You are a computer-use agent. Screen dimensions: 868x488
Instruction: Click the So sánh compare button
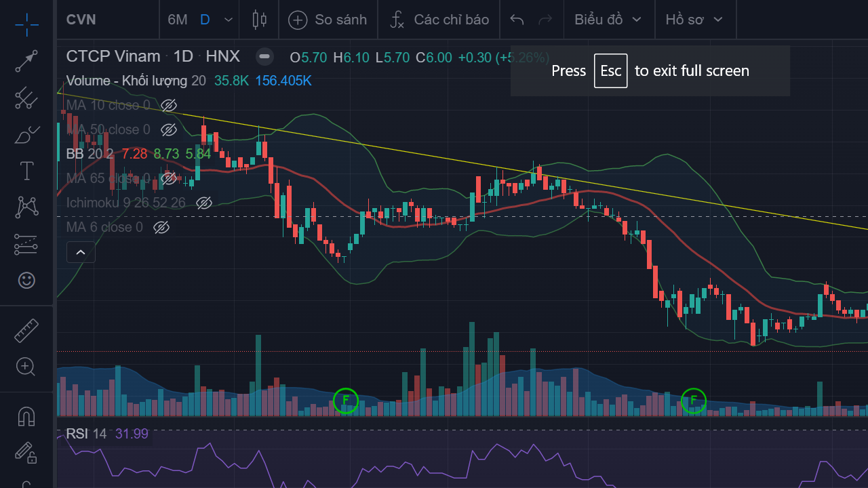(x=328, y=20)
